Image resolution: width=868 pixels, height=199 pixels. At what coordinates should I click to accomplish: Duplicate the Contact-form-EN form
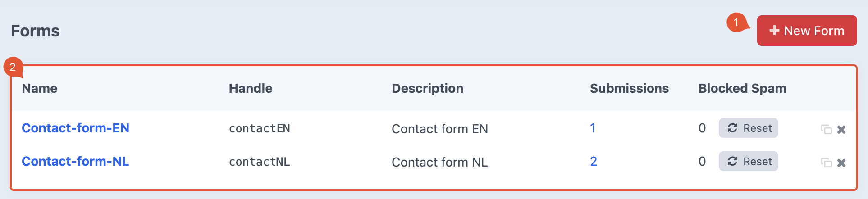point(826,130)
